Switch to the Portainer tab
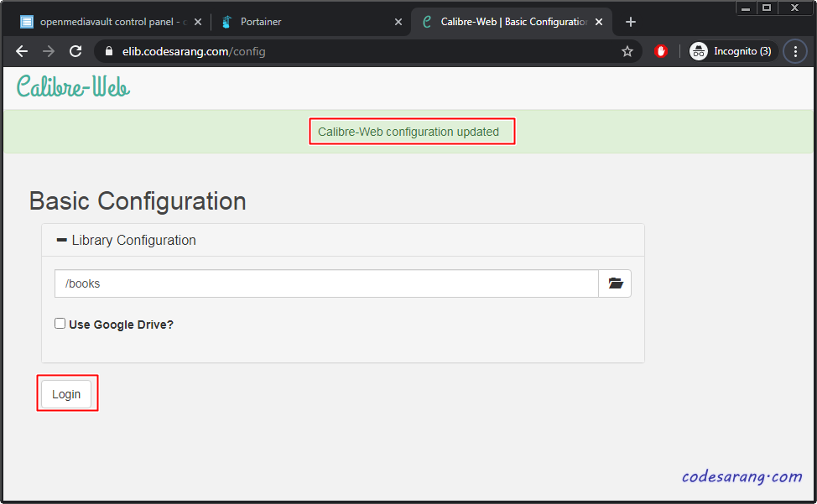Screen dimensions: 817x504 click(310, 22)
